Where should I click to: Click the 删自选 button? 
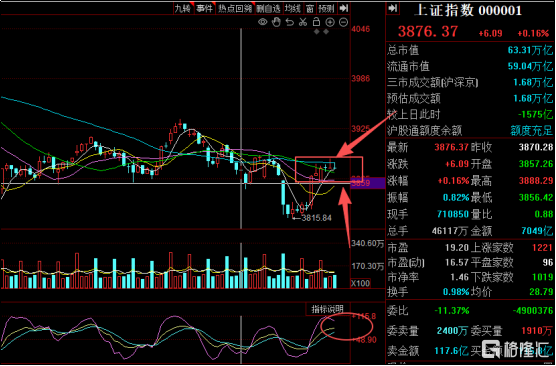click(268, 8)
